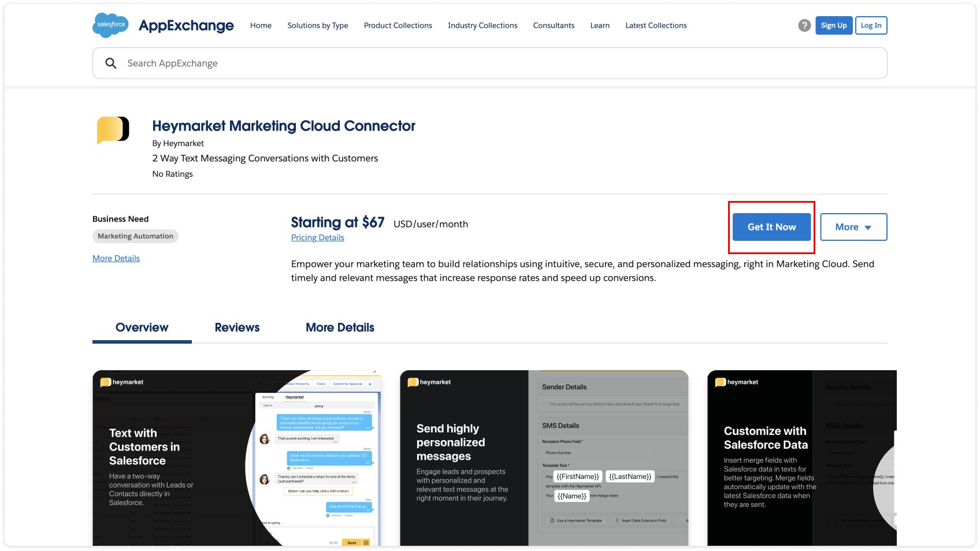
Task: Click the AppExchange wordmark
Action: (x=186, y=25)
